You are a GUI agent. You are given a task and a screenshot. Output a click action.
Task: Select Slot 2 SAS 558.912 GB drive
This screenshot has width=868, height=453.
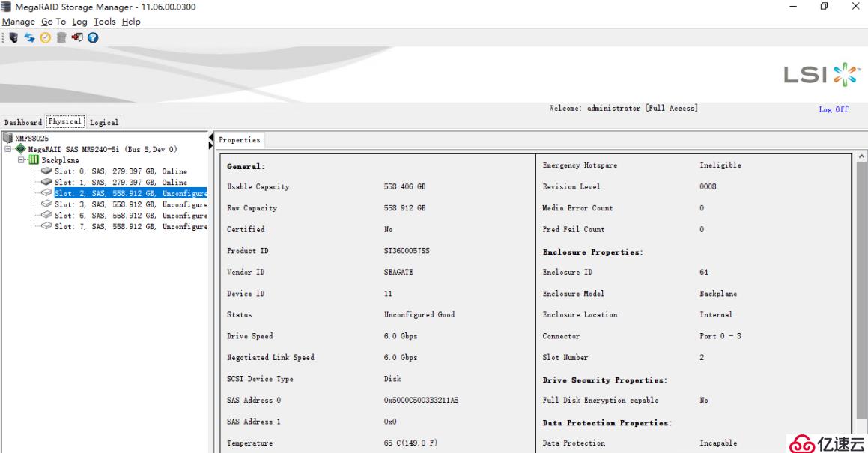[130, 193]
